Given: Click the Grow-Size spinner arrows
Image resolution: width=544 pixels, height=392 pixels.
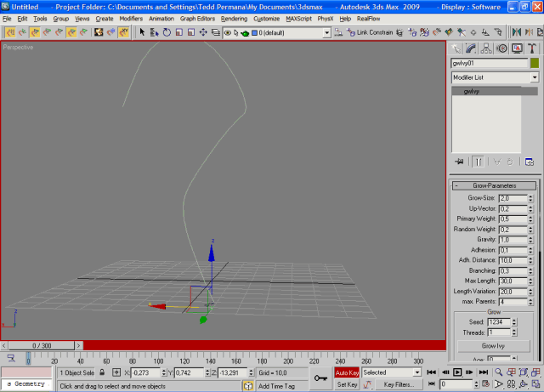Looking at the screenshot, I should coord(530,198).
